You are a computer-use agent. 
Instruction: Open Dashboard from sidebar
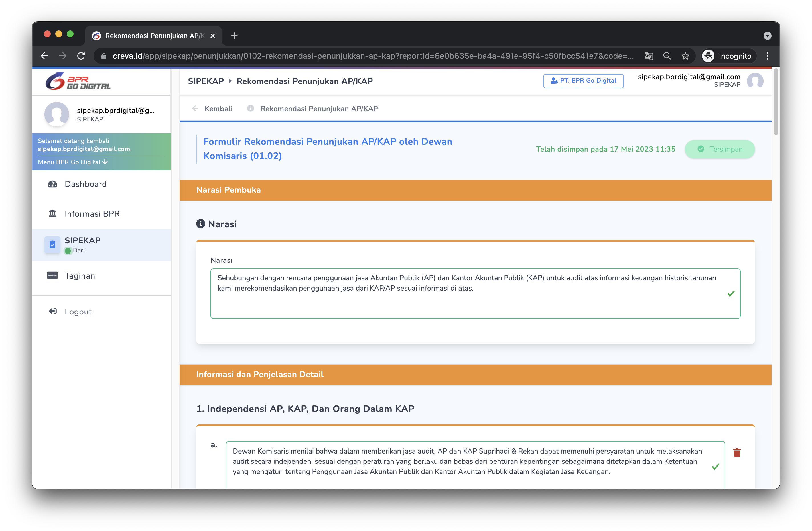point(102,184)
